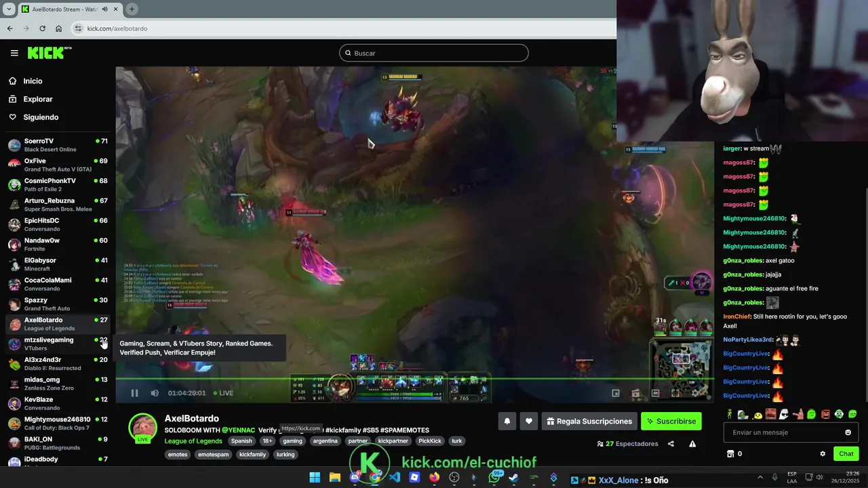Click the browser address bar URL
The image size is (868, 488).
[117, 28]
